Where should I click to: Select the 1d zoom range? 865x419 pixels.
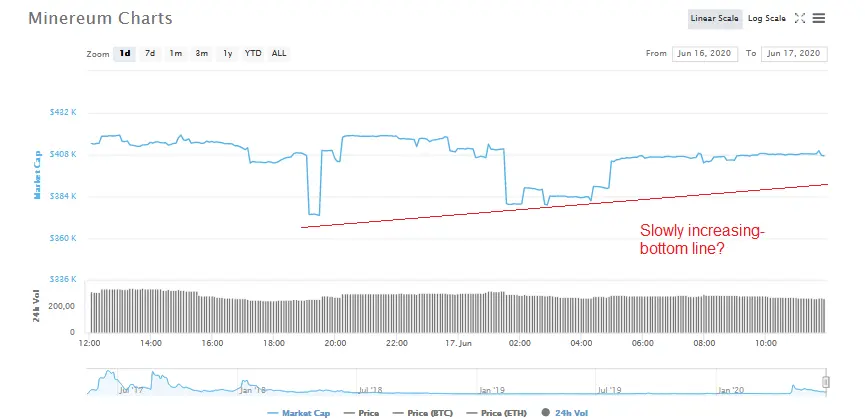pos(125,53)
